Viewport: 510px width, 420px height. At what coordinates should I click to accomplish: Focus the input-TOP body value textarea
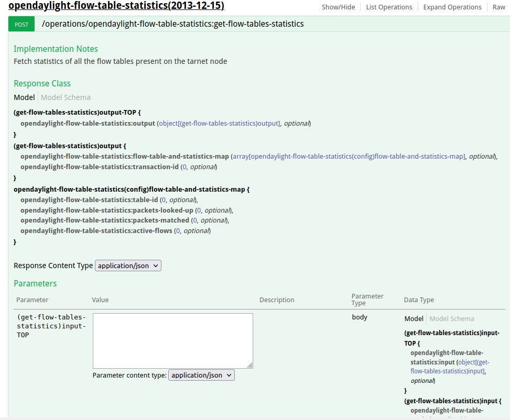[x=173, y=341]
